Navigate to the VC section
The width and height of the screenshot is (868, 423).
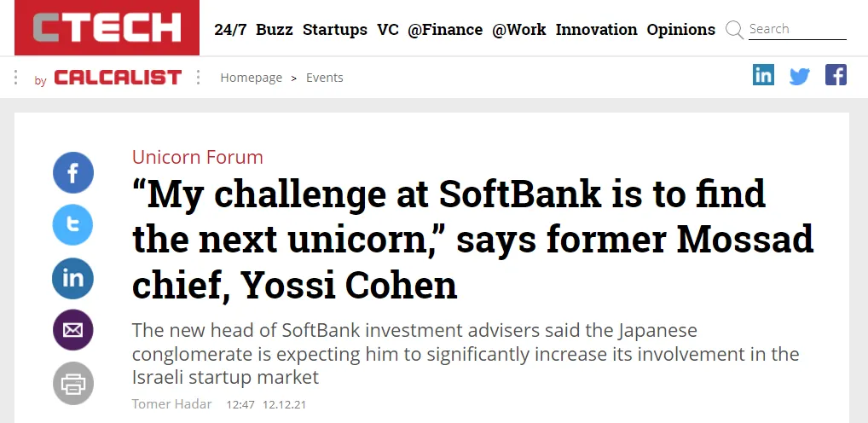coord(388,30)
